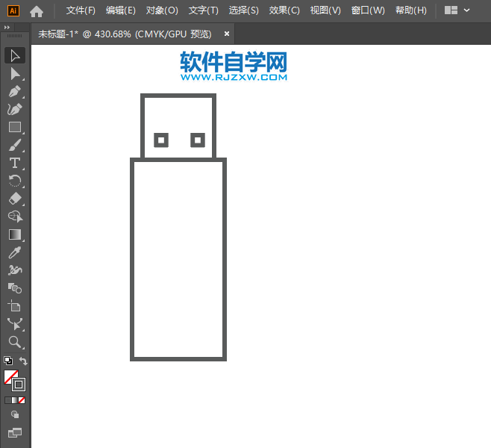Select the Curvature tool
491x448 pixels.
pyautogui.click(x=15, y=109)
